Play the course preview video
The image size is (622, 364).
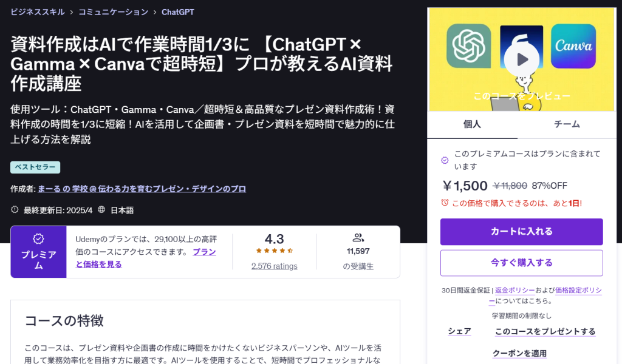point(521,59)
